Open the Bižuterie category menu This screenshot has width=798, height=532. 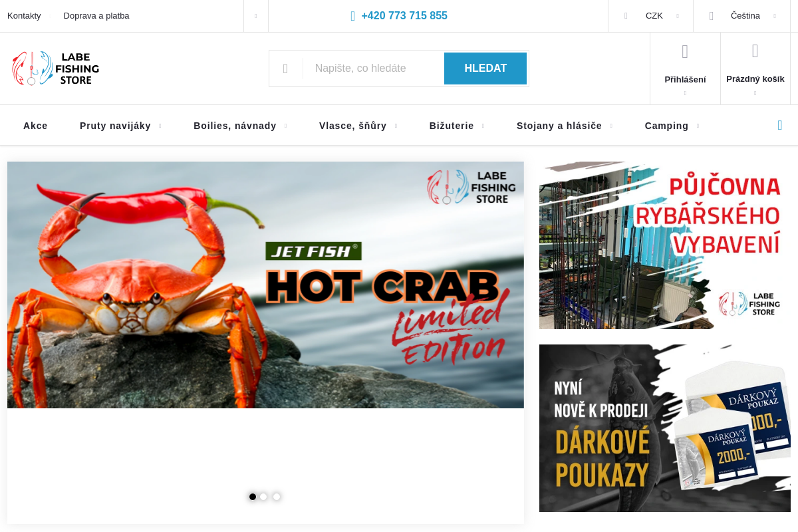click(457, 126)
